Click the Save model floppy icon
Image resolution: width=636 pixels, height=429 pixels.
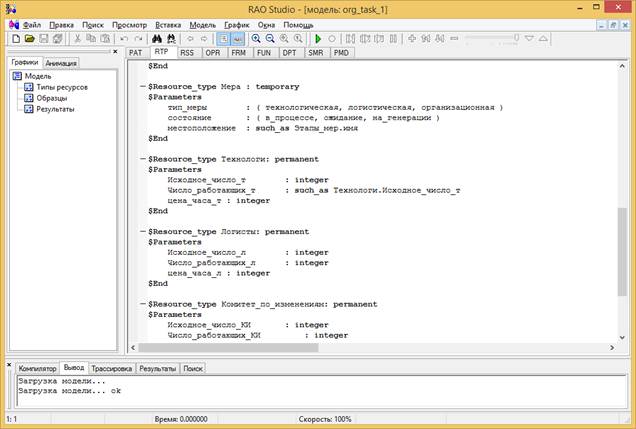43,39
